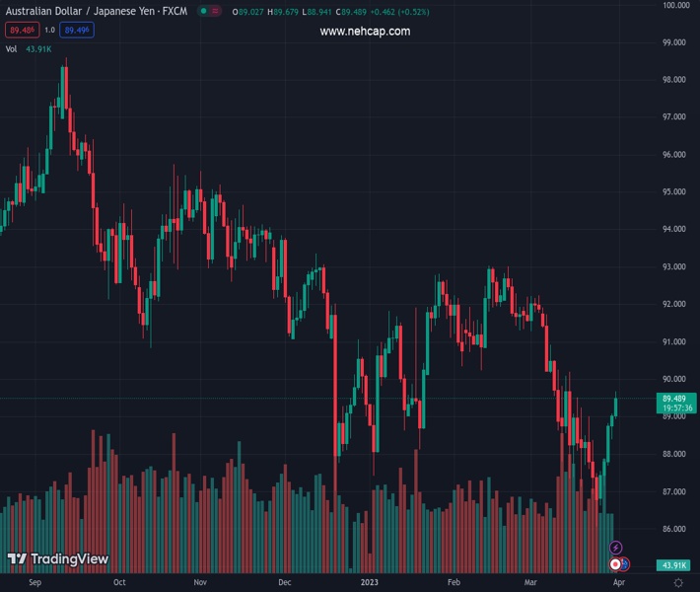The height and width of the screenshot is (592, 700).
Task: Click the Sep label on time axis
Action: [x=35, y=583]
